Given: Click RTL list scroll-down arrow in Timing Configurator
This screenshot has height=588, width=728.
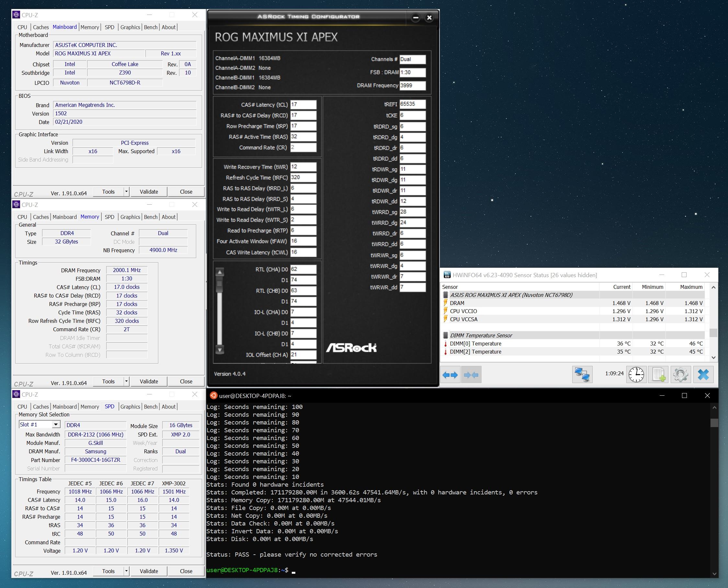Looking at the screenshot, I should (x=220, y=350).
